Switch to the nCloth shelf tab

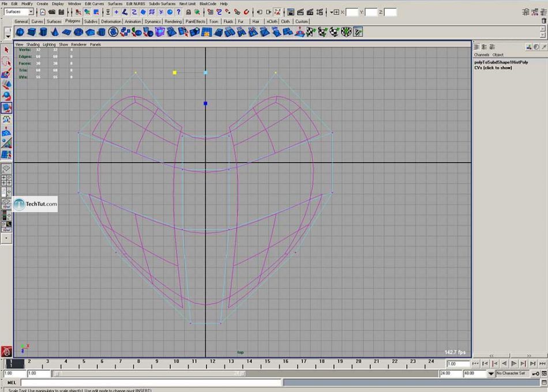pos(272,21)
